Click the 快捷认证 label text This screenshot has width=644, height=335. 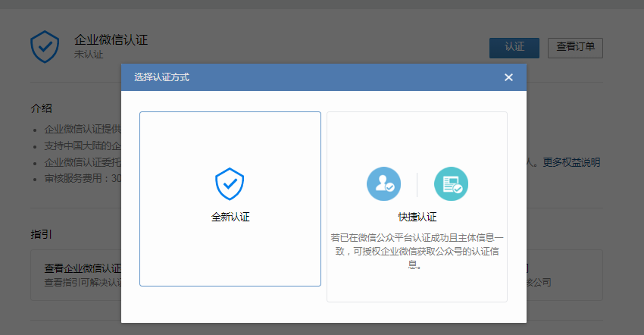(x=417, y=217)
